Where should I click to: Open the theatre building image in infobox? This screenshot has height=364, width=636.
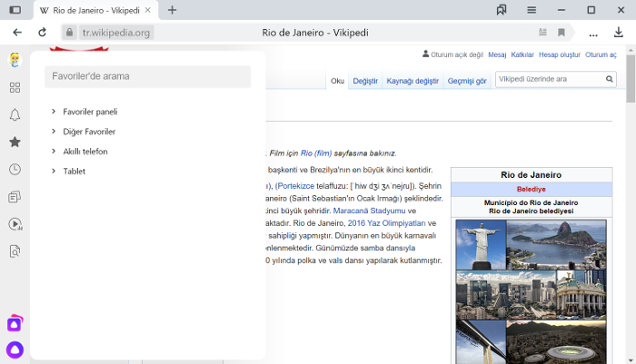click(581, 295)
